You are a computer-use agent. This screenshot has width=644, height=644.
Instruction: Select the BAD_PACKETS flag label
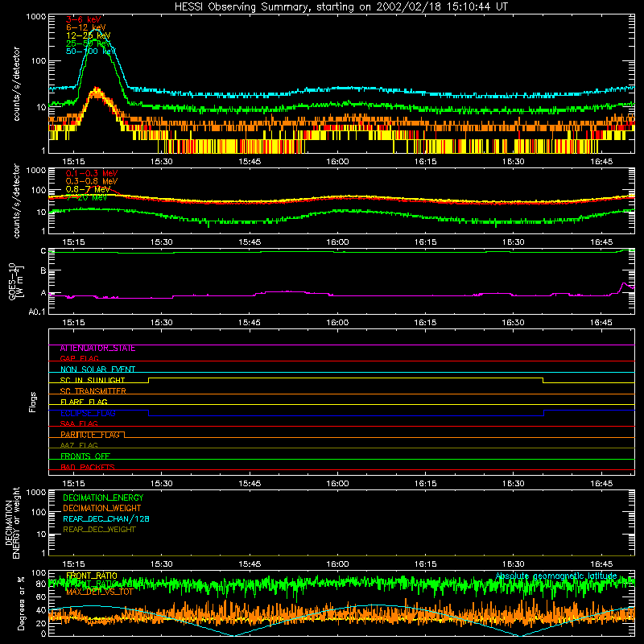coord(88,467)
